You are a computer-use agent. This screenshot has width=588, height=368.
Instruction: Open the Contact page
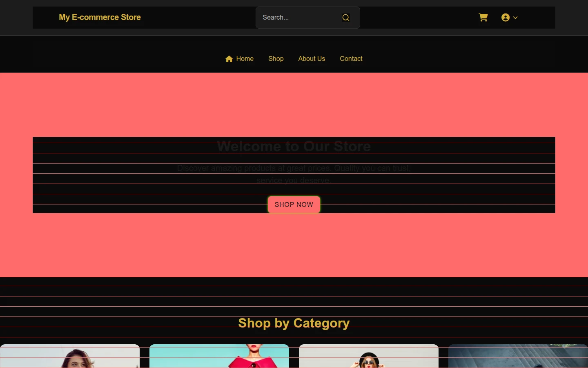point(351,58)
